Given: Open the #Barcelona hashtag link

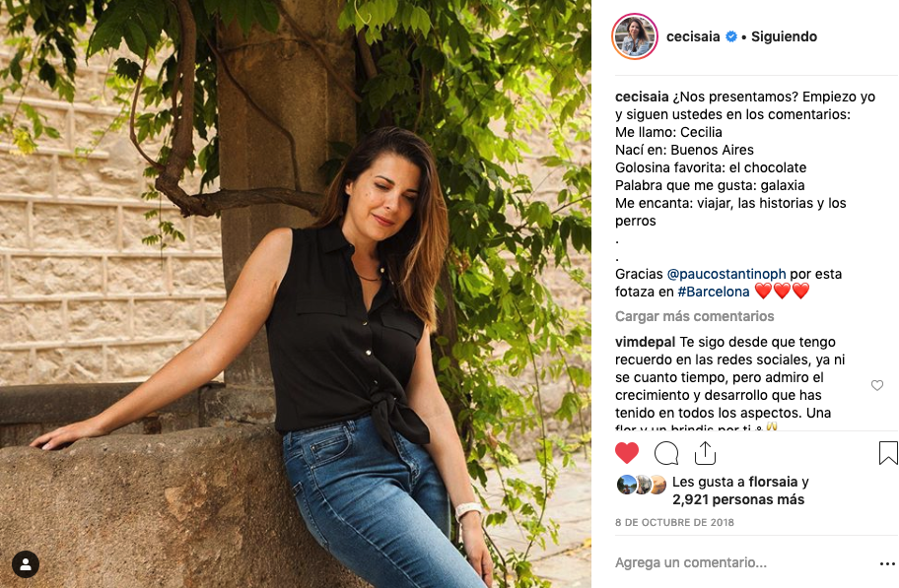Looking at the screenshot, I should [714, 292].
